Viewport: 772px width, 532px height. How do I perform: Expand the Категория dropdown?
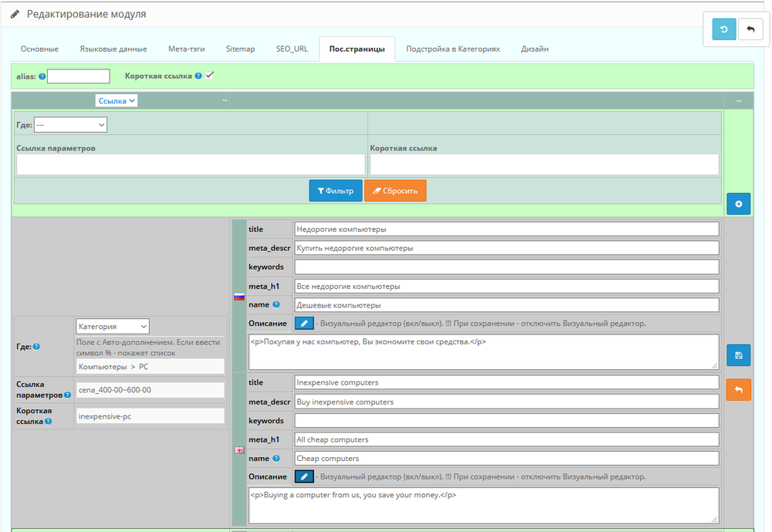pos(112,327)
